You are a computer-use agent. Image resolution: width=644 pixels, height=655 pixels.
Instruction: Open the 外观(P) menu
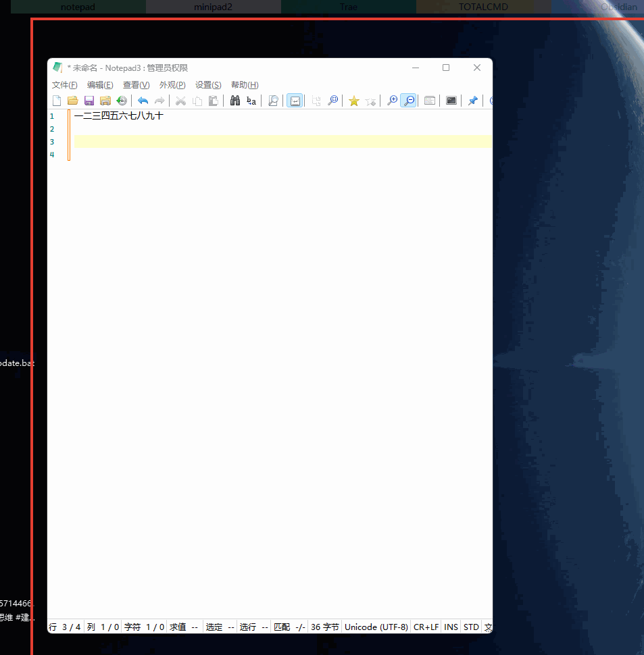click(x=172, y=84)
